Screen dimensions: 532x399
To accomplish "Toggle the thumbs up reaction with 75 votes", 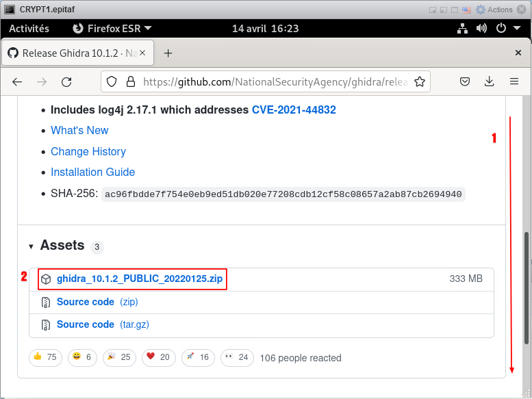I will [45, 357].
